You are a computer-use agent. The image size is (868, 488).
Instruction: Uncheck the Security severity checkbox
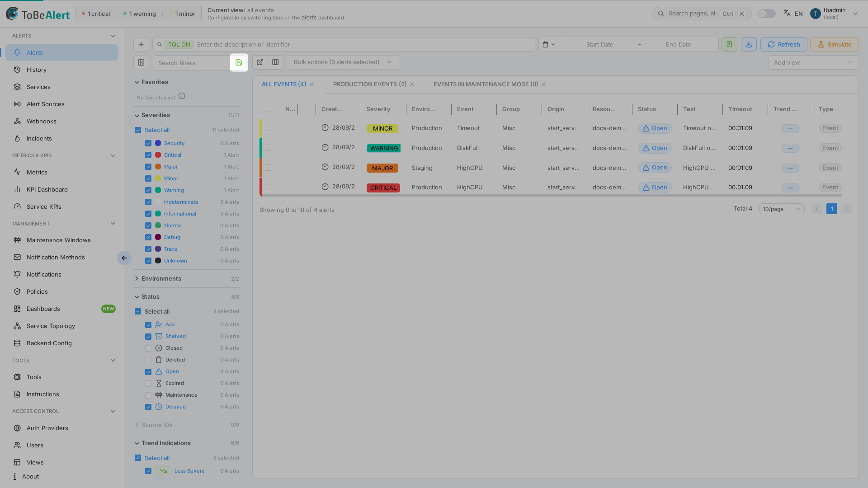point(148,143)
